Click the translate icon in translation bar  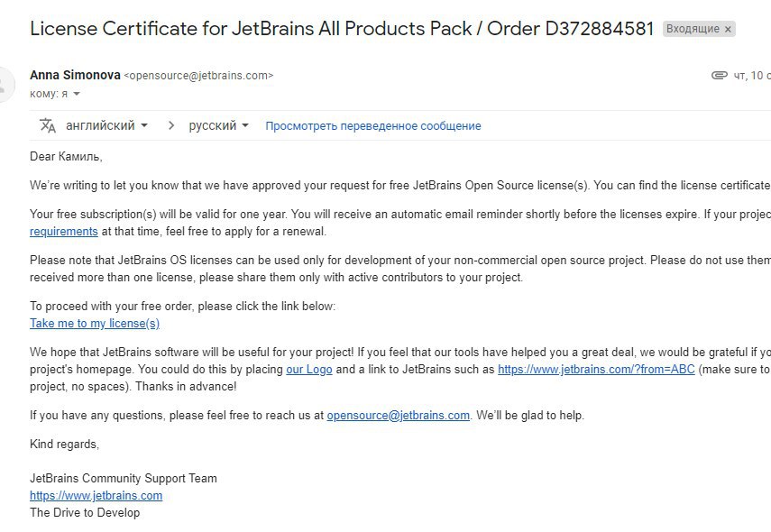pyautogui.click(x=48, y=126)
